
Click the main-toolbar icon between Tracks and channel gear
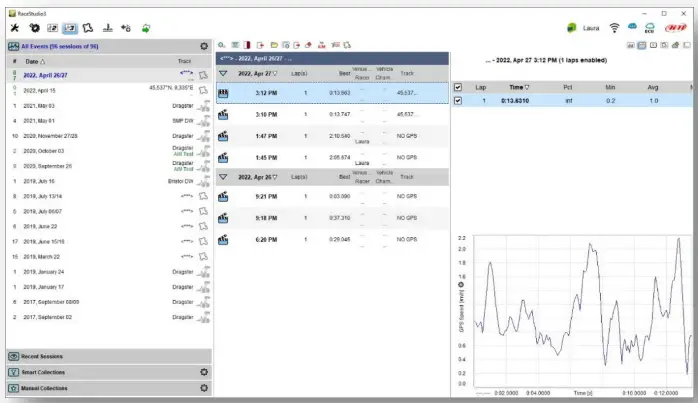107,28
